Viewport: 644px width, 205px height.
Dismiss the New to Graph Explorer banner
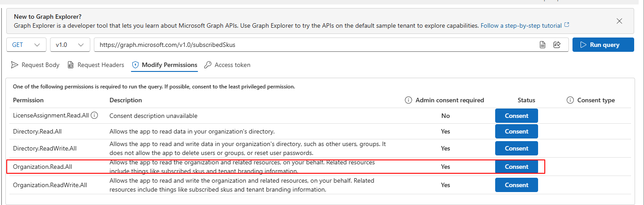(x=619, y=21)
